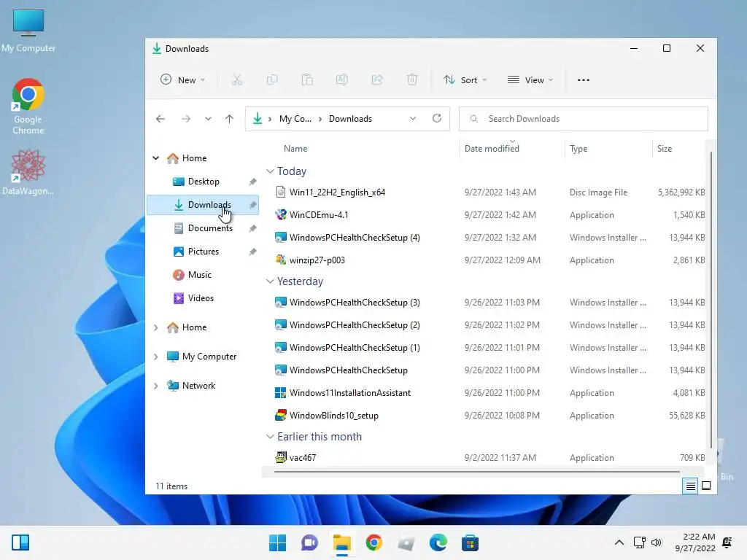
Task: Refresh the Downloads folder
Action: 437,119
